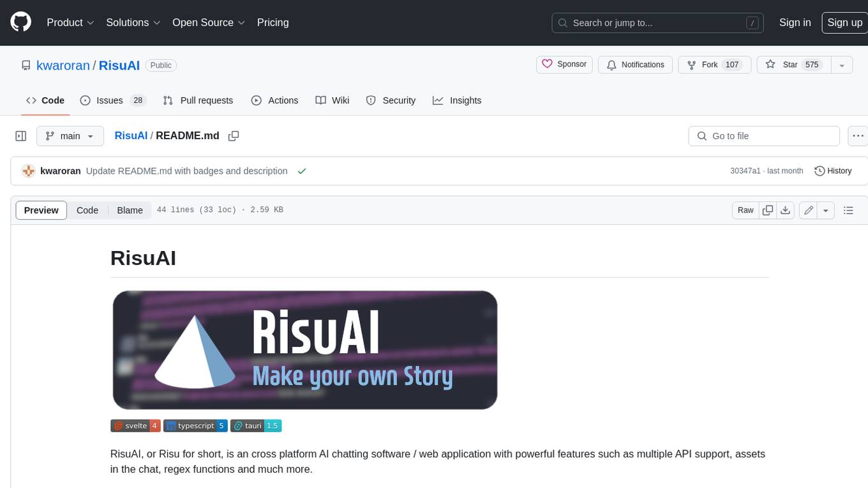Image resolution: width=868 pixels, height=488 pixels.
Task: Open the more file actions menu
Action: 858,136
